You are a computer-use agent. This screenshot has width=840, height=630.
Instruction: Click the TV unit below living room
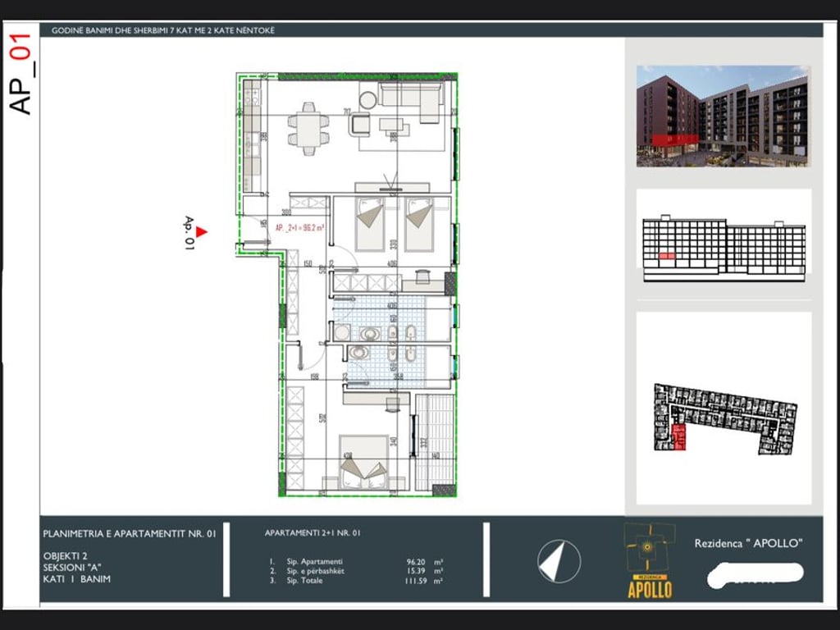[393, 188]
